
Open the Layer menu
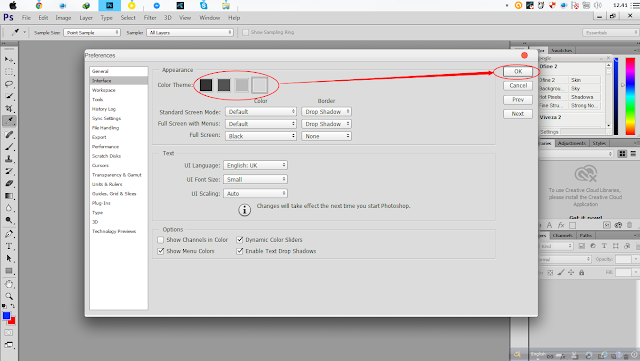[86, 18]
